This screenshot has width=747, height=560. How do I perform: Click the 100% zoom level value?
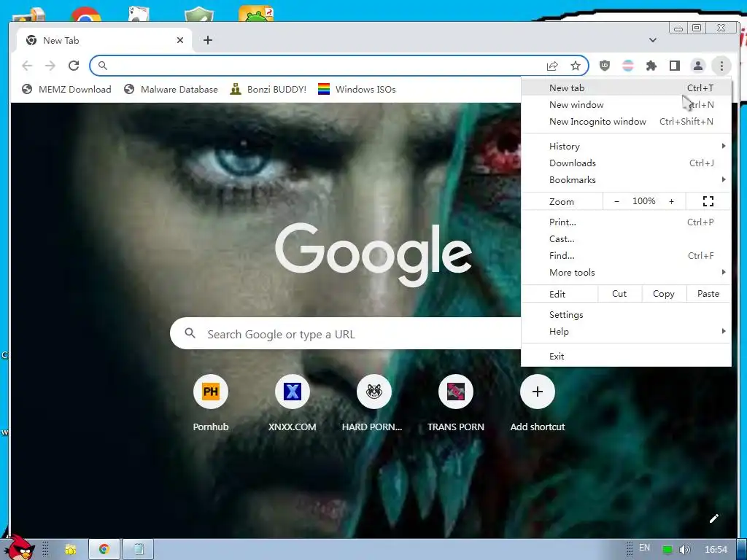(x=643, y=201)
